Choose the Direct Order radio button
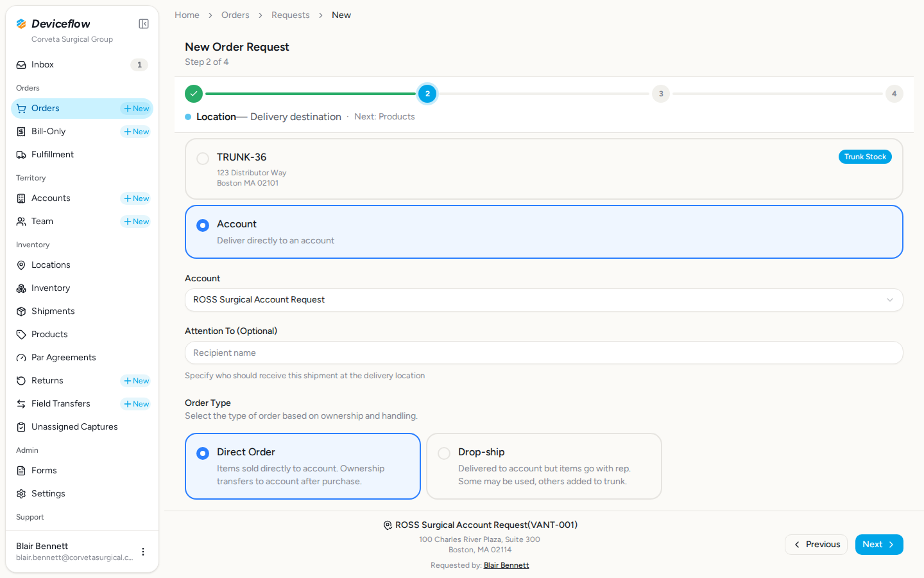 [x=203, y=453]
